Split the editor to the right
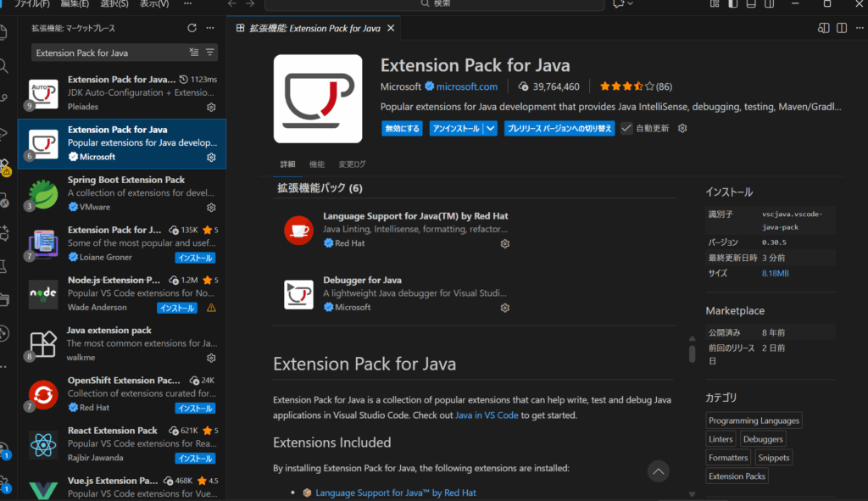Viewport: 868px width, 501px height. coord(822,28)
